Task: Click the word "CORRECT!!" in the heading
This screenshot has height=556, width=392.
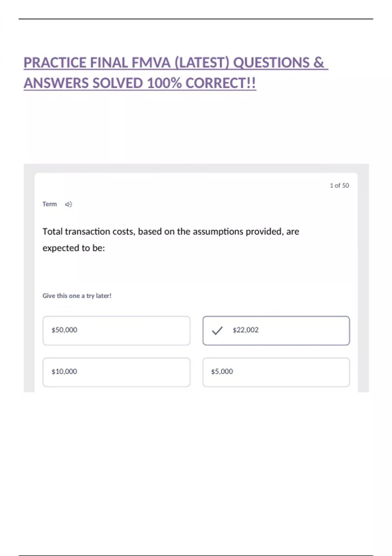Action: pyautogui.click(x=221, y=83)
